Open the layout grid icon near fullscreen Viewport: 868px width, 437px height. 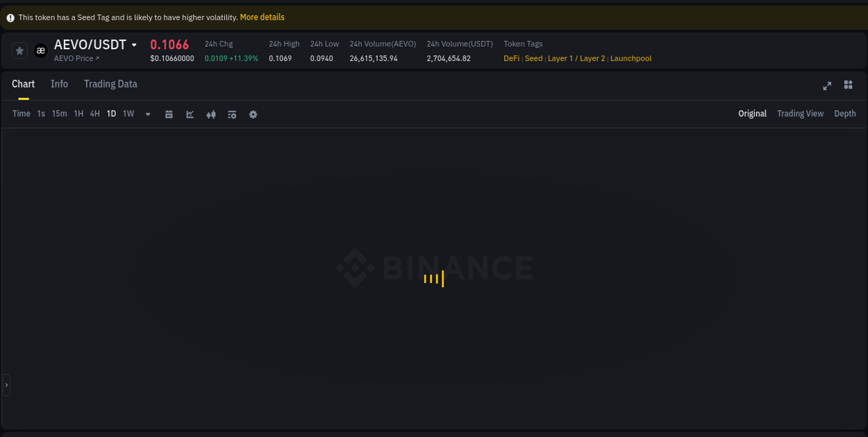tap(848, 85)
